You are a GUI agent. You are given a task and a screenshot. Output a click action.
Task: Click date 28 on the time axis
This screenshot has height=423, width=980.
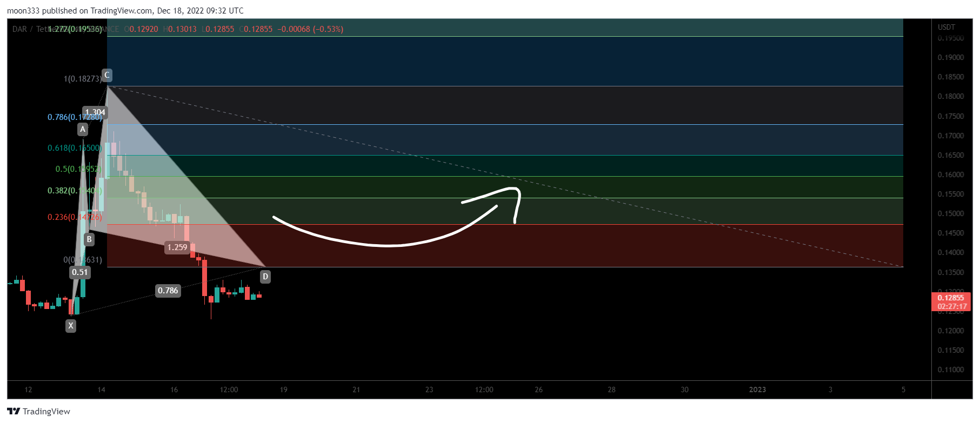point(611,390)
